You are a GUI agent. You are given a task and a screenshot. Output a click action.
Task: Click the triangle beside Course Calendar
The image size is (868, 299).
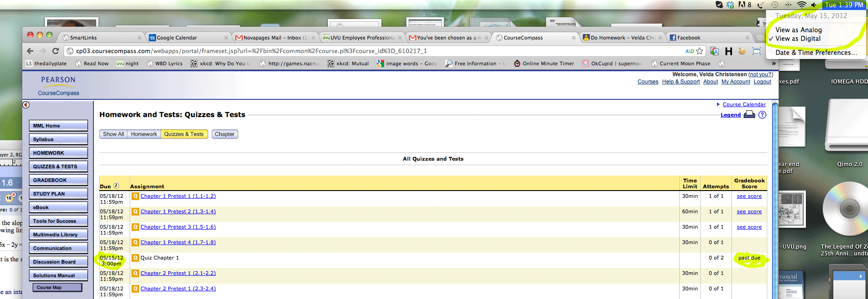(718, 104)
